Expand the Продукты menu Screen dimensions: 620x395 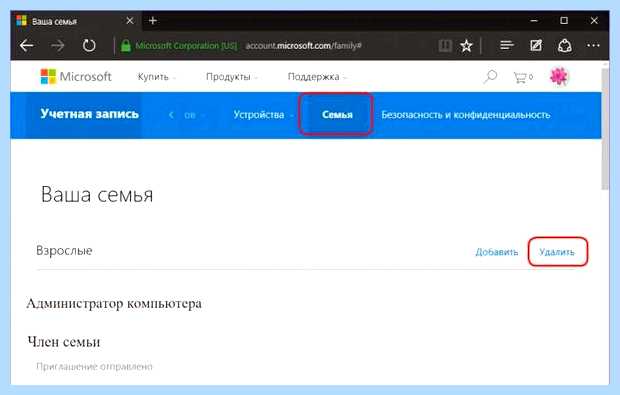point(231,77)
